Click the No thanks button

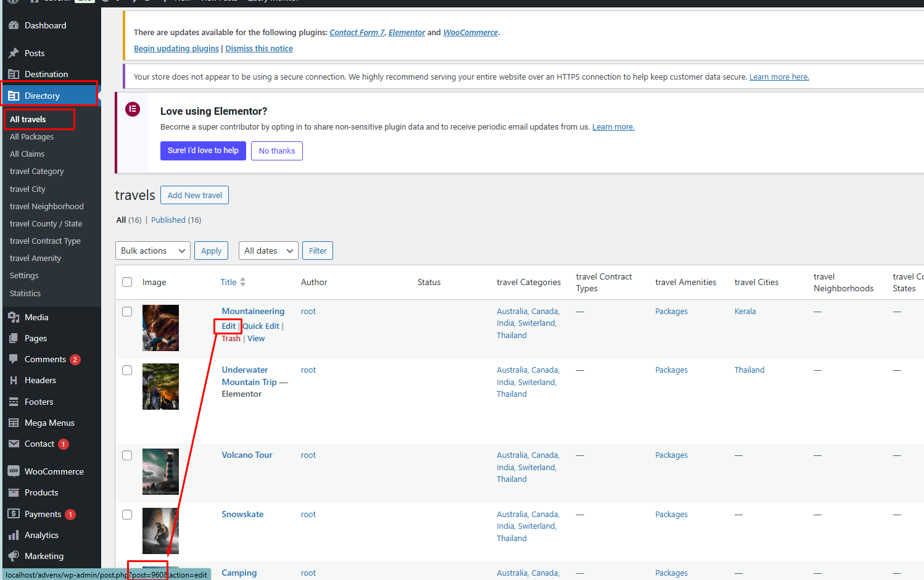(x=277, y=151)
